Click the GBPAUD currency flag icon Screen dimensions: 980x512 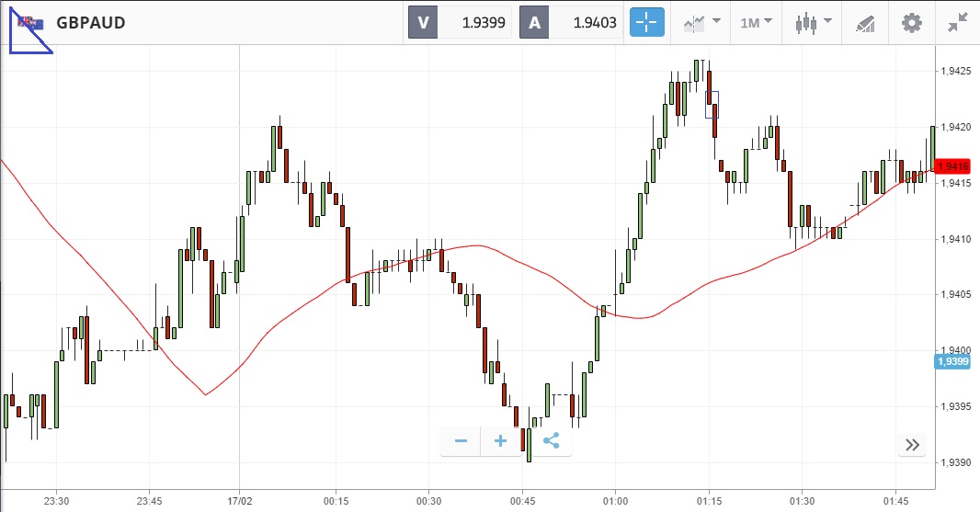click(x=31, y=23)
